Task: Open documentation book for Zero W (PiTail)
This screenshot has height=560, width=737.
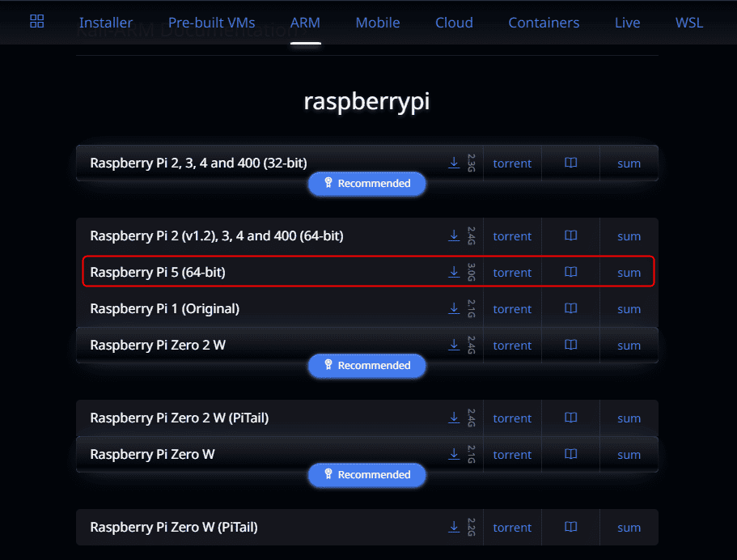Action: coord(570,527)
